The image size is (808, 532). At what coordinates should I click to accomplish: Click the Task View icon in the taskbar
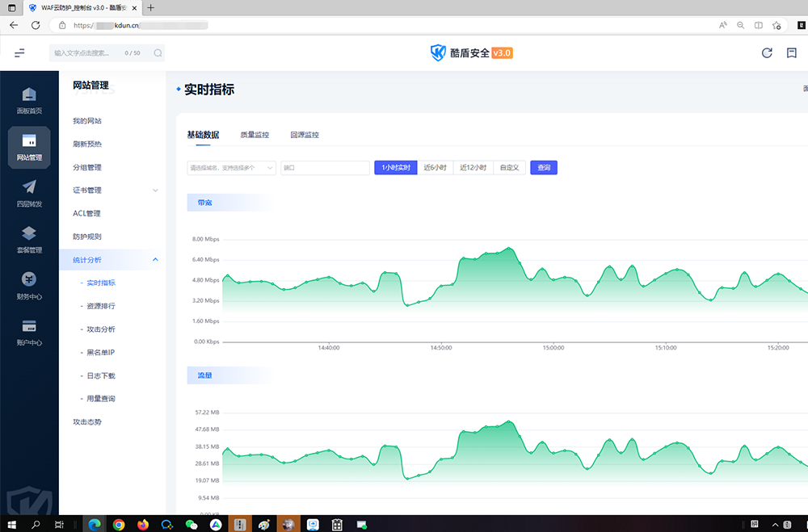click(x=60, y=524)
